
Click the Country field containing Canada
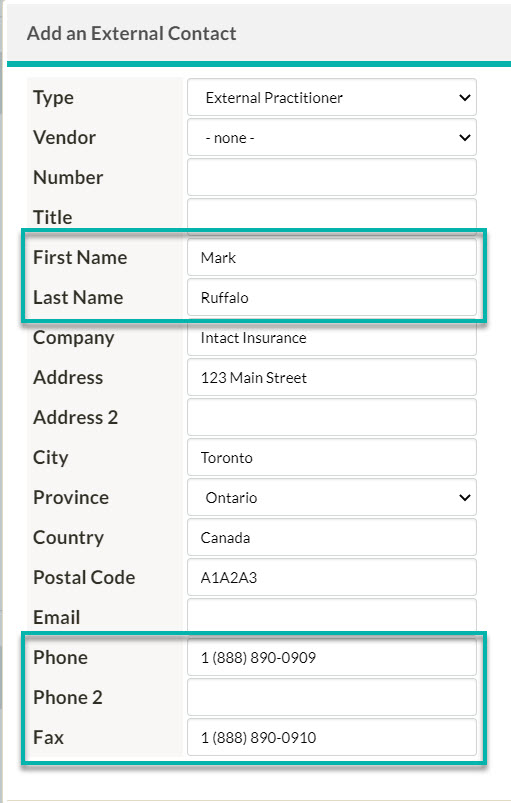coord(332,537)
